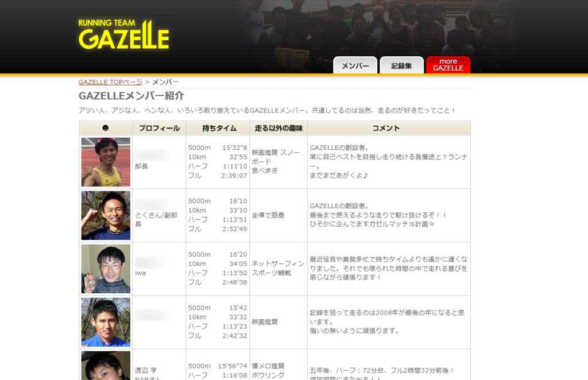Open the first member's profile photo
This screenshot has width=588, height=380.
coord(105,161)
